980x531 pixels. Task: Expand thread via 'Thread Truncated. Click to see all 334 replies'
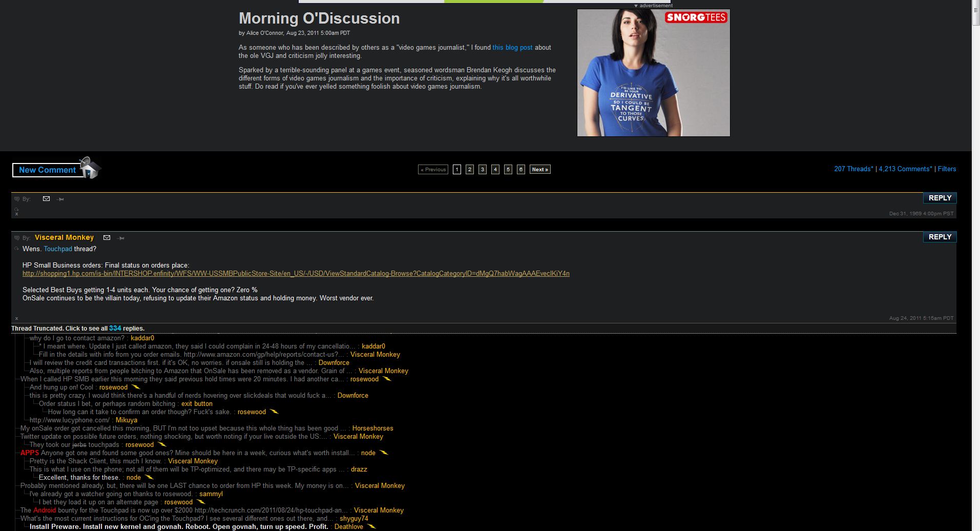coord(78,329)
